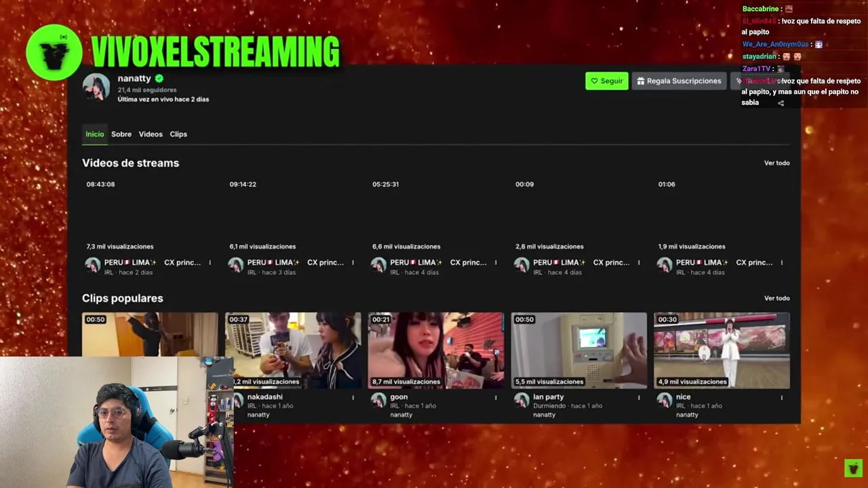
Task: Open nanatty's profile avatar picture
Action: coord(96,87)
